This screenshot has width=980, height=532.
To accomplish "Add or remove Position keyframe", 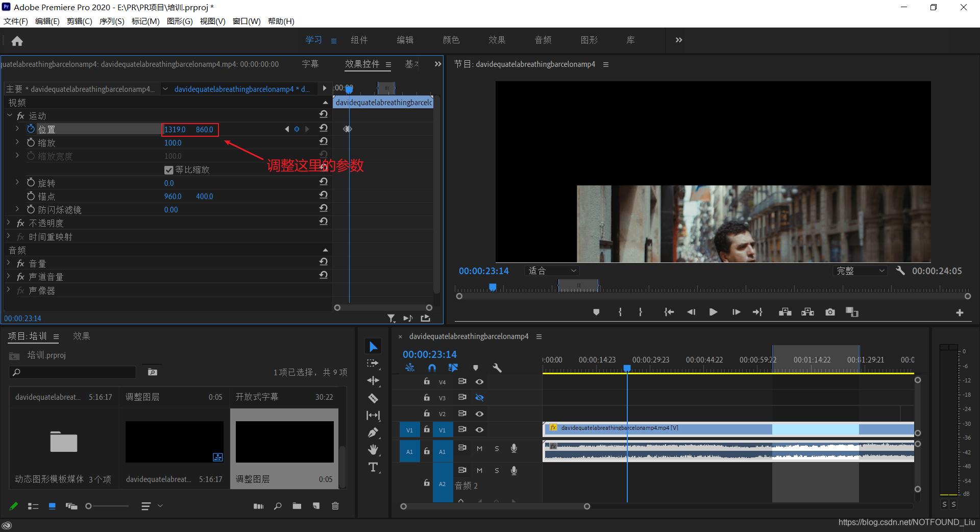I will (x=297, y=129).
